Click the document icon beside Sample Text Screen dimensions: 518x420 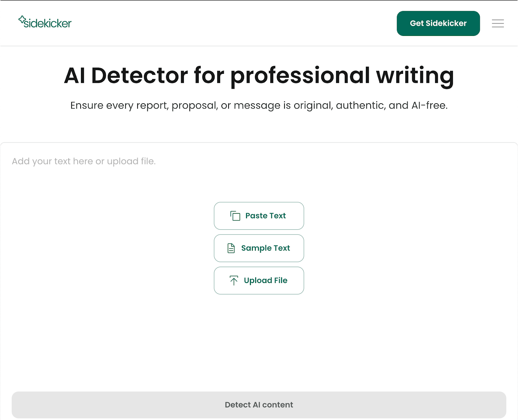click(x=231, y=248)
